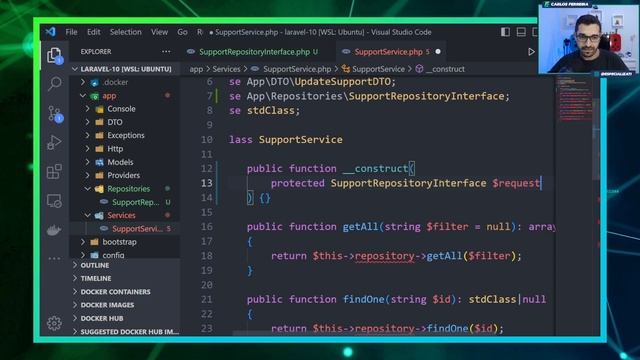The height and width of the screenshot is (360, 640).
Task: Click getAll function name on line 16
Action: click(360, 227)
